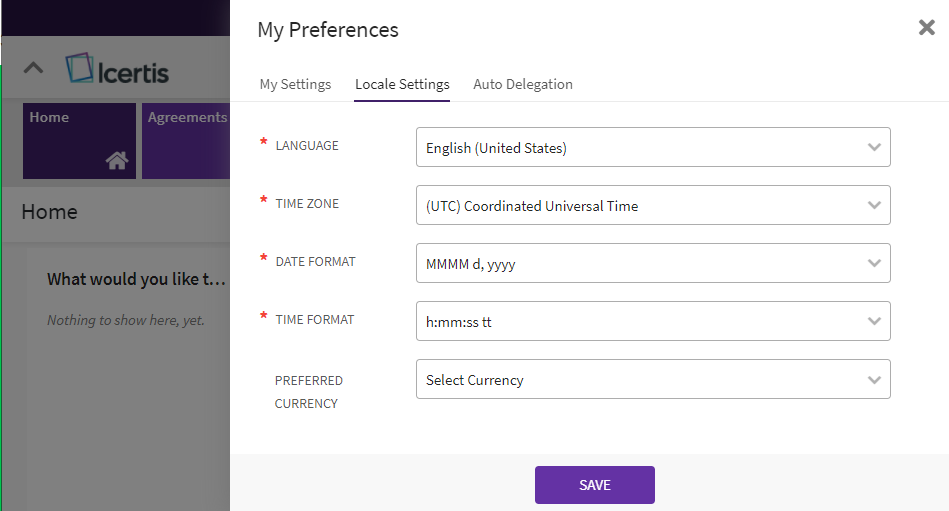Click the house icon on Home tile
Viewport: 949px width, 511px height.
[x=117, y=160]
